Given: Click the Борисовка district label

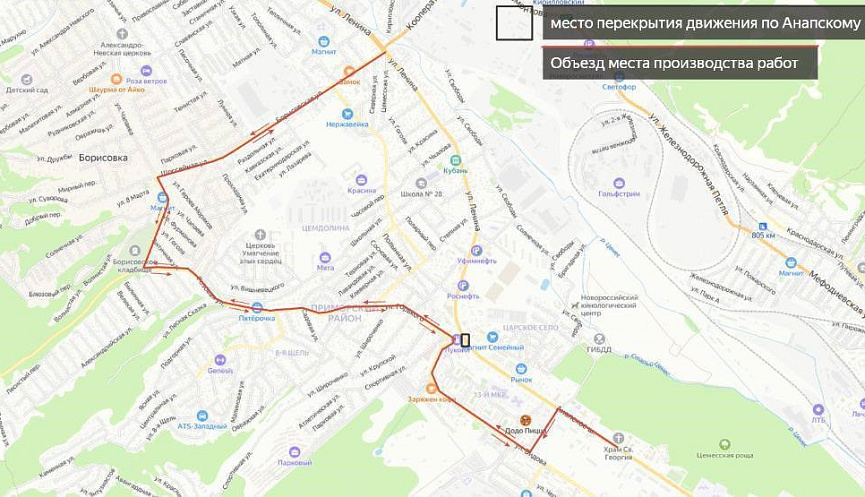Looking at the screenshot, I should [x=103, y=158].
